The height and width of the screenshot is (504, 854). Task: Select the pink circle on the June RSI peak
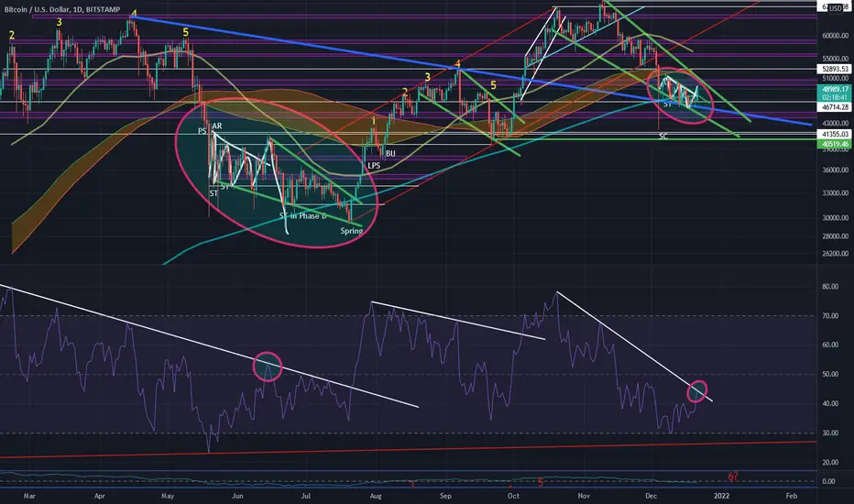click(268, 367)
